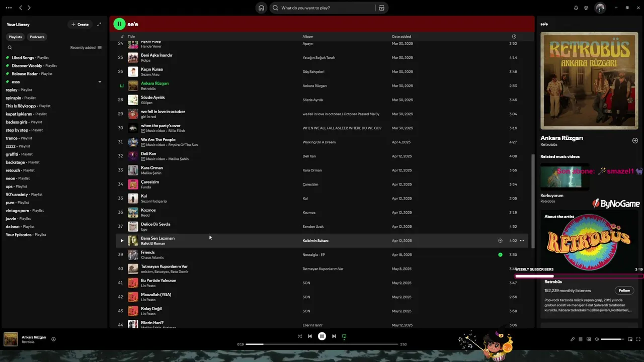This screenshot has width=644, height=362.
Task: Open the Home page
Action: tap(261, 8)
